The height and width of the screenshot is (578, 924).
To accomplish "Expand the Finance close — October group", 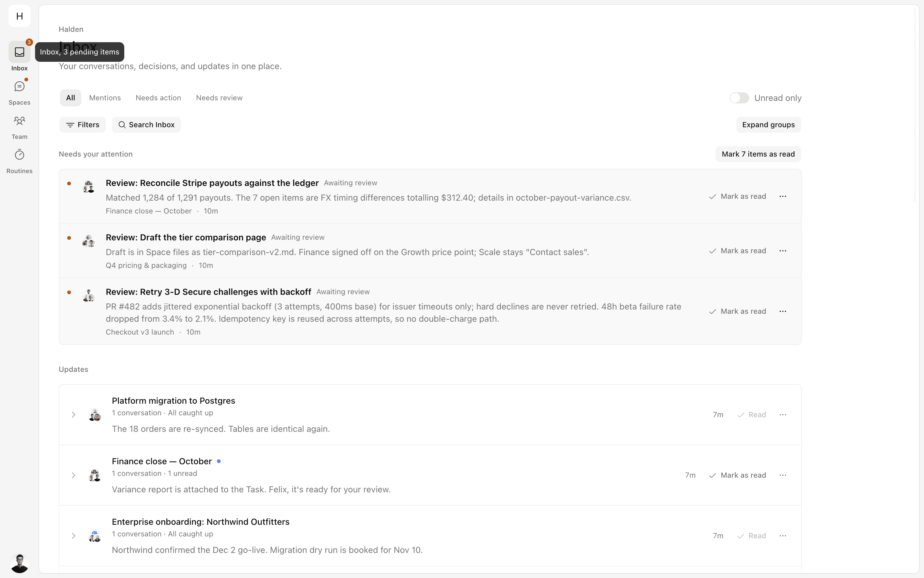I will tap(73, 475).
